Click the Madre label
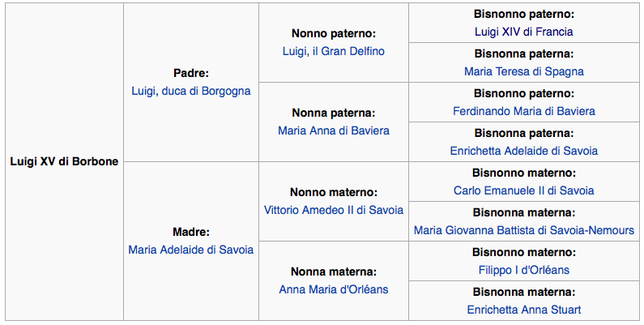This screenshot has height=325, width=644. coord(191,232)
